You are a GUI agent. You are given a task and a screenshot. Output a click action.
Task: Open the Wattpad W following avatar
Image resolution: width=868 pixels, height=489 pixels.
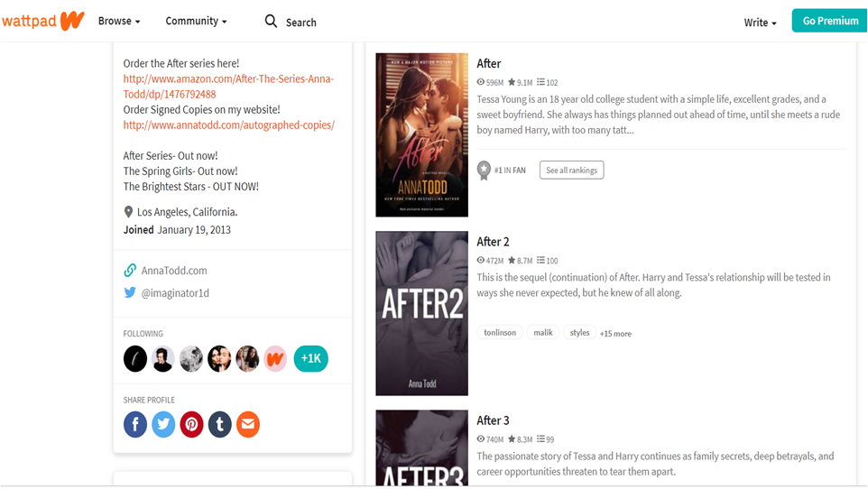click(275, 358)
